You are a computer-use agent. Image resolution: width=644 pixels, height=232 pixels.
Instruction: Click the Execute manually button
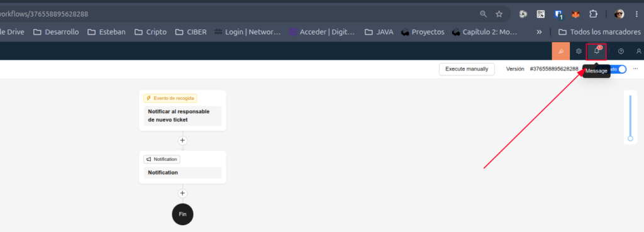(467, 69)
